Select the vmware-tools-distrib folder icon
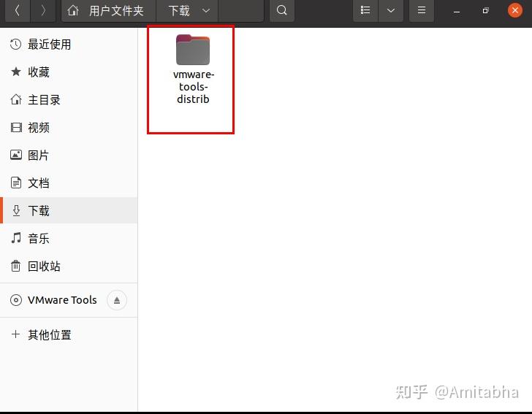Viewport: 532px width, 414px height. pos(193,50)
